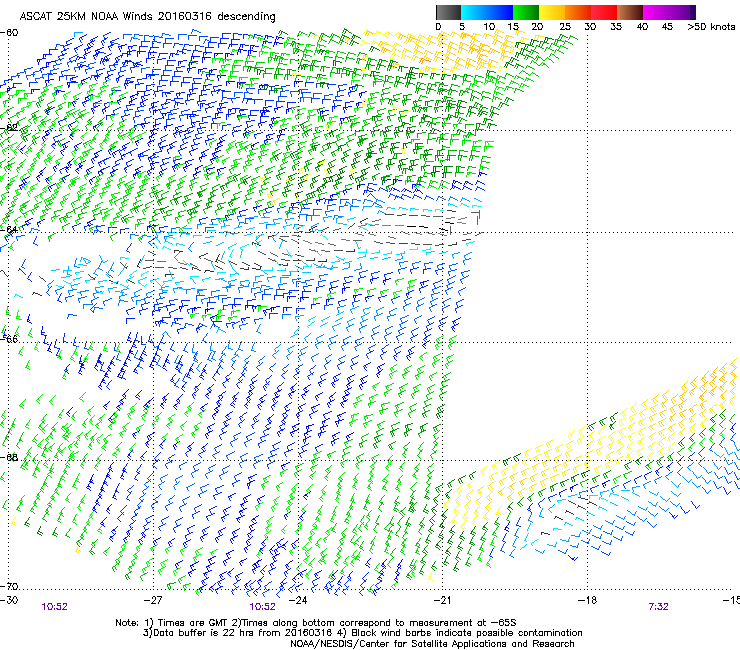The image size is (740, 650).
Task: Click the '10:52' time label nearest '-30'
Action: click(x=54, y=607)
